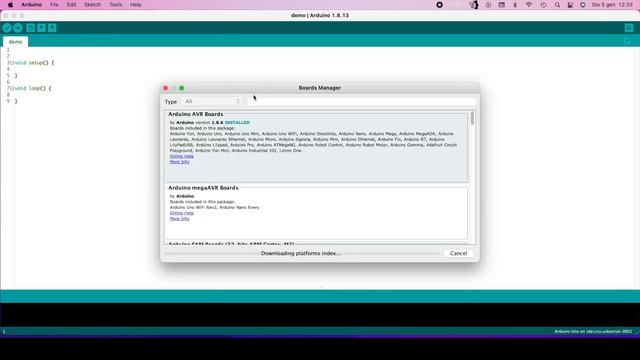Click the Boards Manager list scrollbar thumb
The height and width of the screenshot is (360, 640).
click(472, 118)
